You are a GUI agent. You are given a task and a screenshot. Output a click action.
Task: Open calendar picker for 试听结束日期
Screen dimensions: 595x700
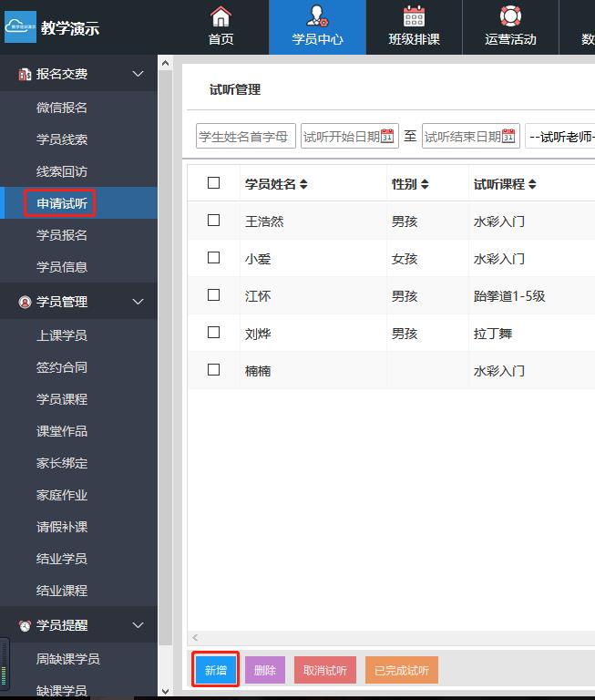[x=508, y=137]
